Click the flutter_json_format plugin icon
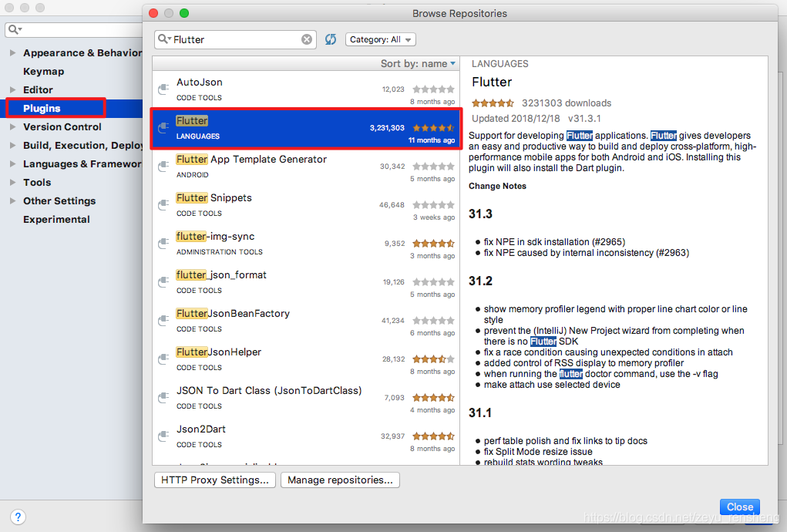 (163, 282)
